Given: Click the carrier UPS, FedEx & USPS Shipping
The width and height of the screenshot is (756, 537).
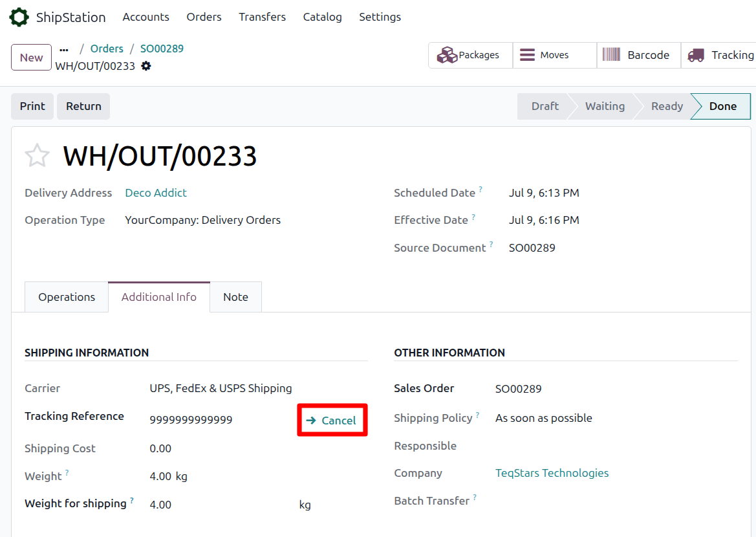Looking at the screenshot, I should click(x=221, y=388).
